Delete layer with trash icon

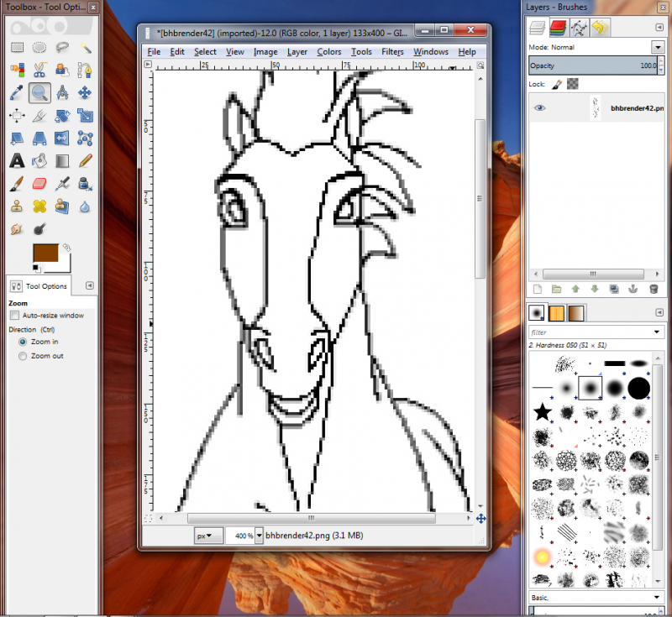[654, 289]
